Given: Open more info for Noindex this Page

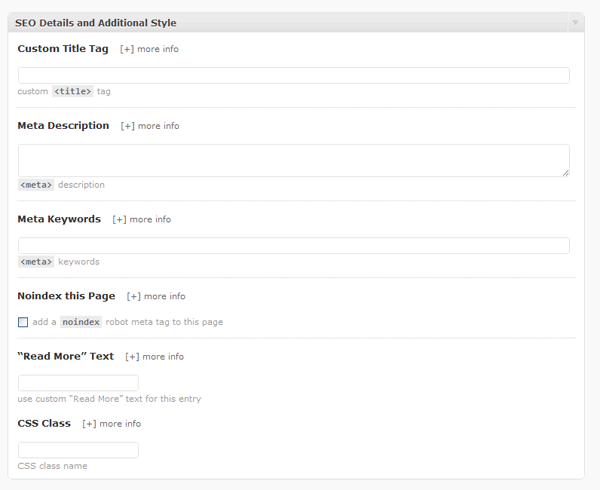Looking at the screenshot, I should coord(156,296).
